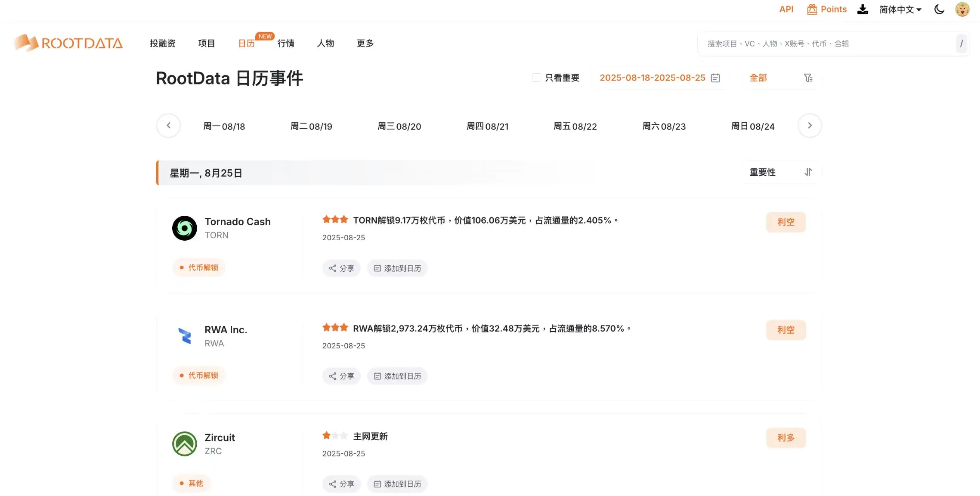This screenshot has width=980, height=496.
Task: Expand the 全部 event type filter
Action: point(758,77)
